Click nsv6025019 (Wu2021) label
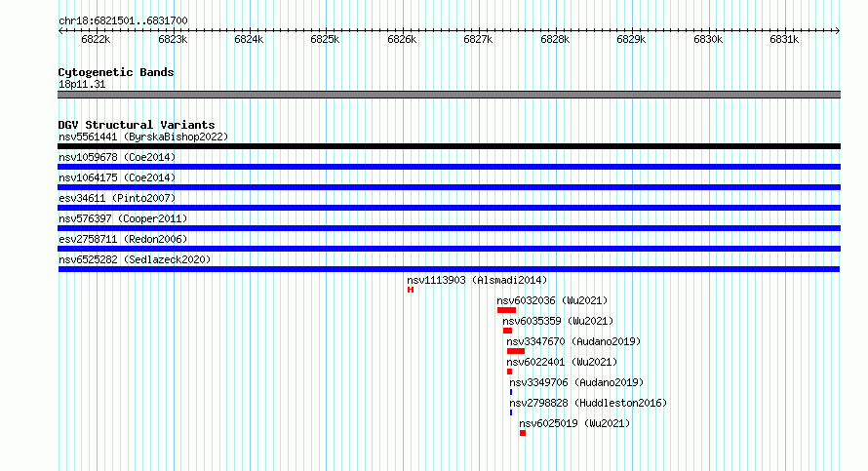 coord(574,423)
